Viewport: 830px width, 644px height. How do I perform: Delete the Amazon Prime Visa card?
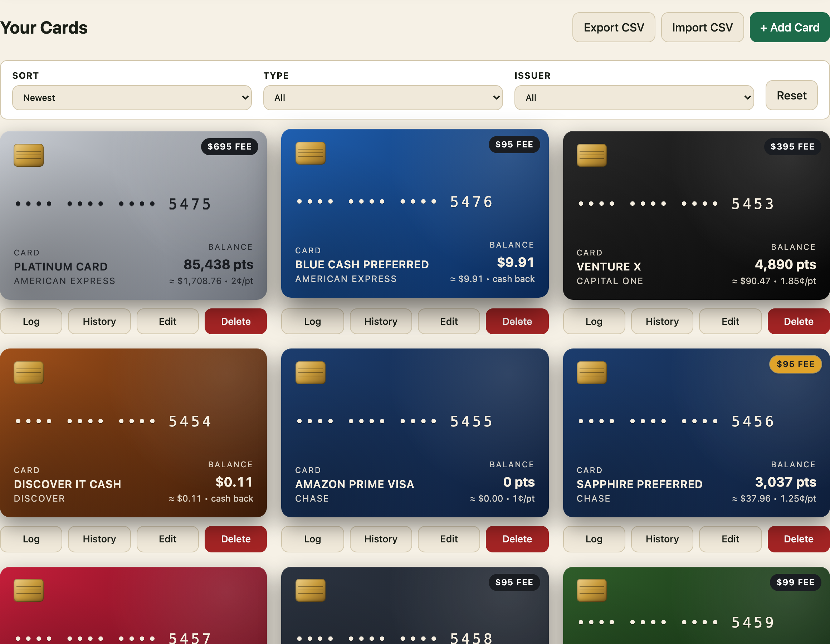[x=517, y=539]
